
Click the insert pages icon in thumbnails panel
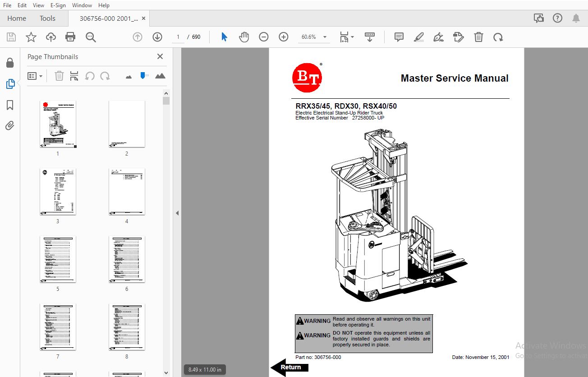pyautogui.click(x=74, y=76)
